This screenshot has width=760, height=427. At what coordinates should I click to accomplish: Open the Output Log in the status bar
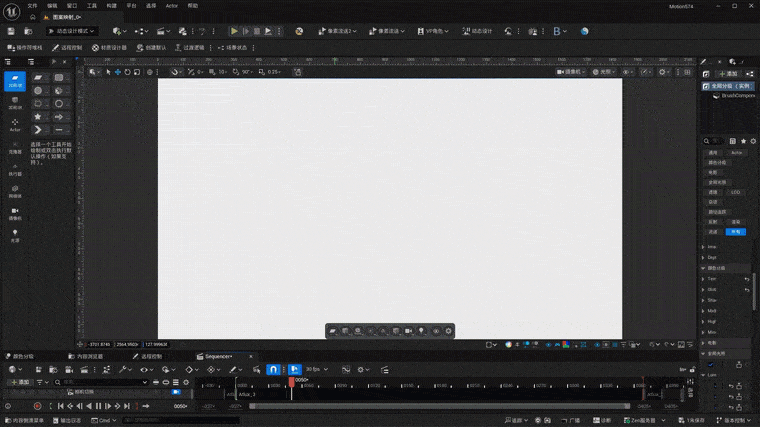[x=67, y=420]
